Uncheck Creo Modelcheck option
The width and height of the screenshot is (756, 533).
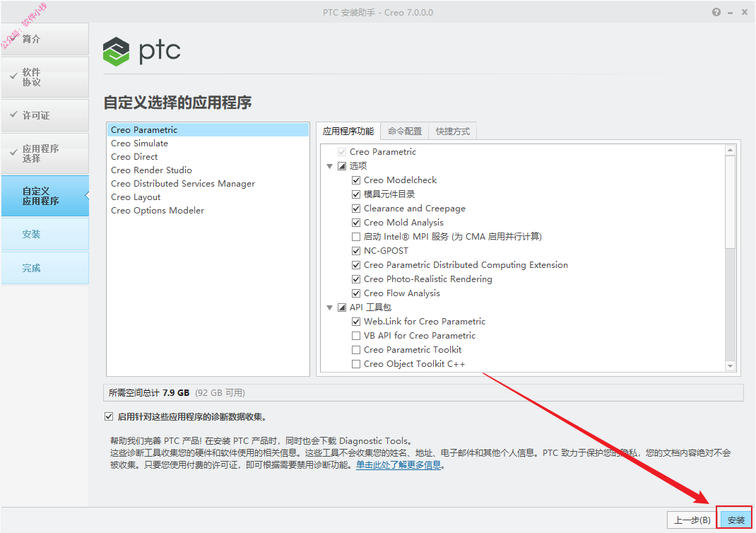(x=356, y=180)
